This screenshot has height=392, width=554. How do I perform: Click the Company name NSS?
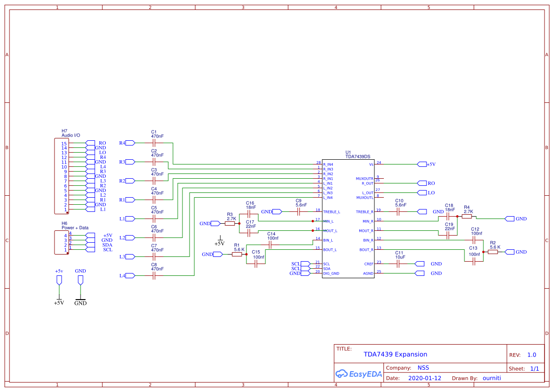pos(423,367)
